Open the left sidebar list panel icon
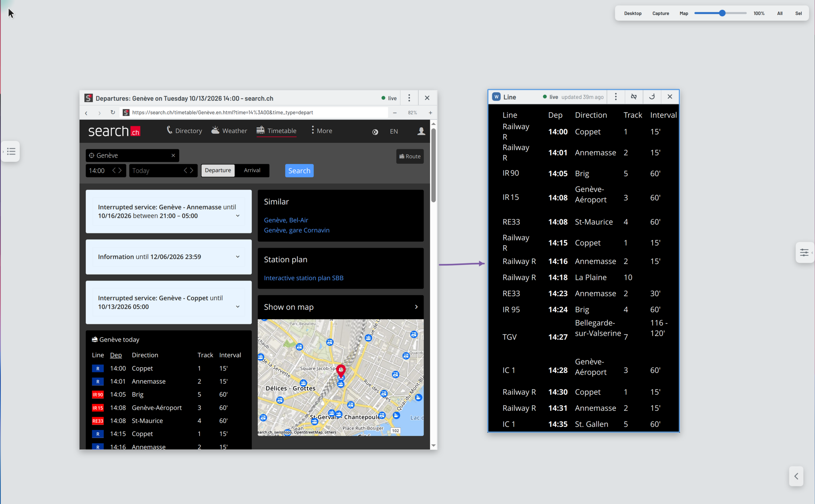Image resolution: width=815 pixels, height=504 pixels. coord(11,151)
